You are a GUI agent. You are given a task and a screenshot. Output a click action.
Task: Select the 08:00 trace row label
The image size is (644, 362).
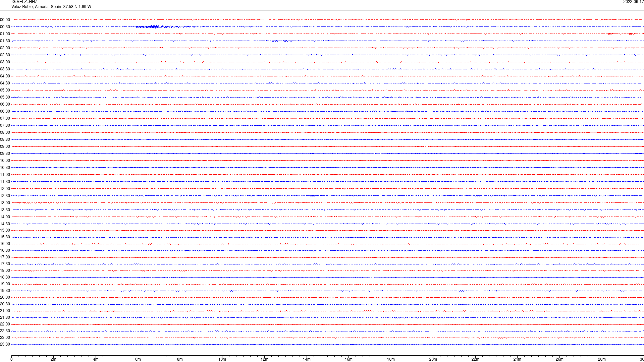[x=5, y=132]
